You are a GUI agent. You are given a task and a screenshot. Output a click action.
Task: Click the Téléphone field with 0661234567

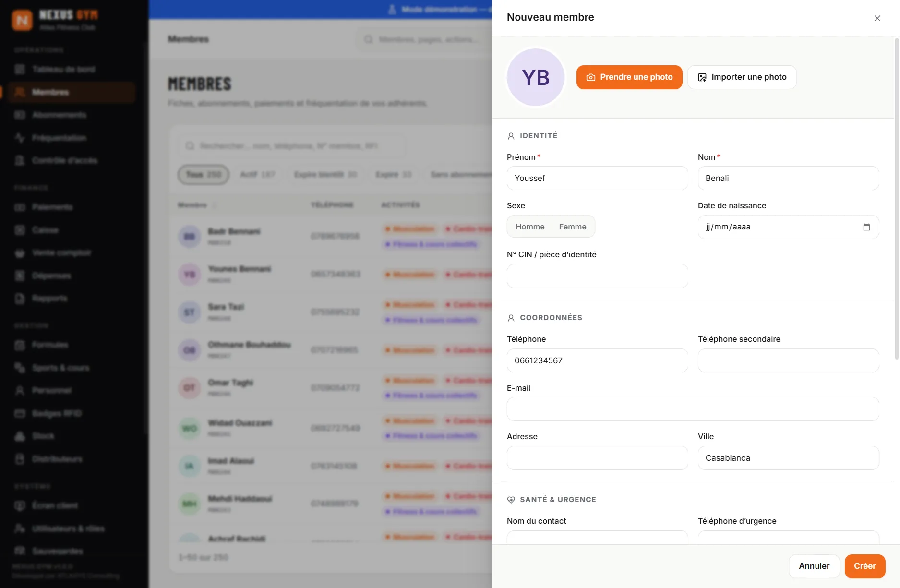point(597,360)
